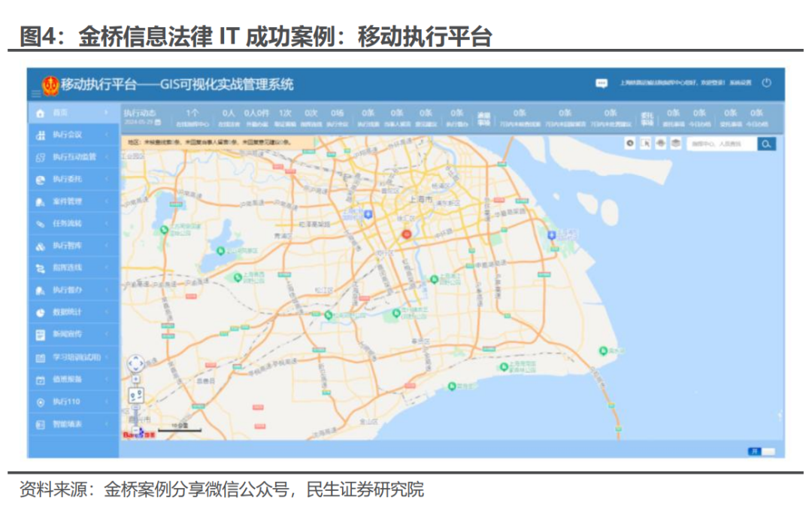
Task: Click the 学习培训 sidebar icon
Action: [x=41, y=357]
